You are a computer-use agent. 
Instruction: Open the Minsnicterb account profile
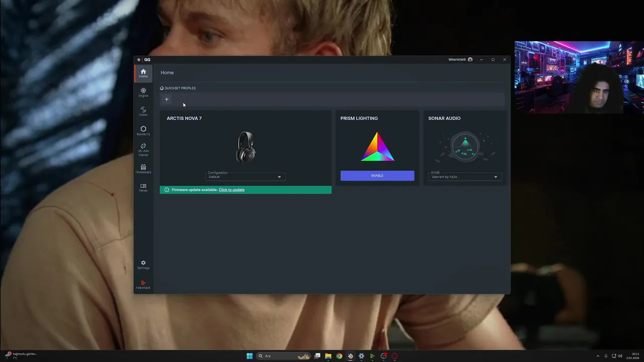click(460, 59)
